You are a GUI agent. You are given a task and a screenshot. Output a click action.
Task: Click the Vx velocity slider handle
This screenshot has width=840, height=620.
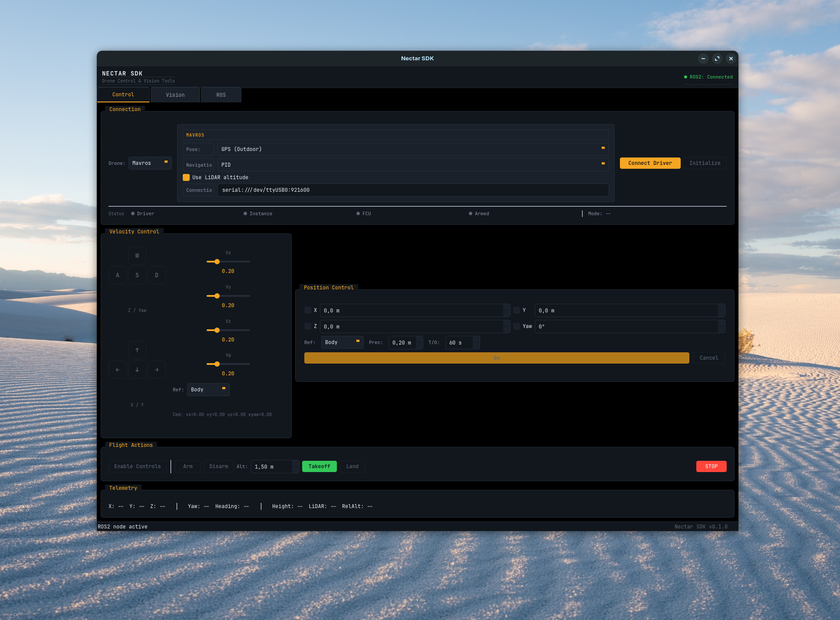point(217,262)
